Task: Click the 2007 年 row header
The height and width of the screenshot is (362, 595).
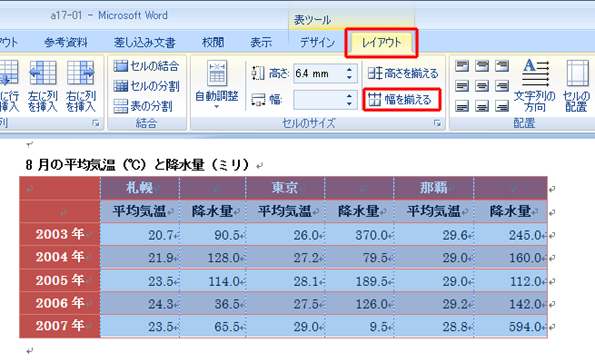Action: [60, 326]
